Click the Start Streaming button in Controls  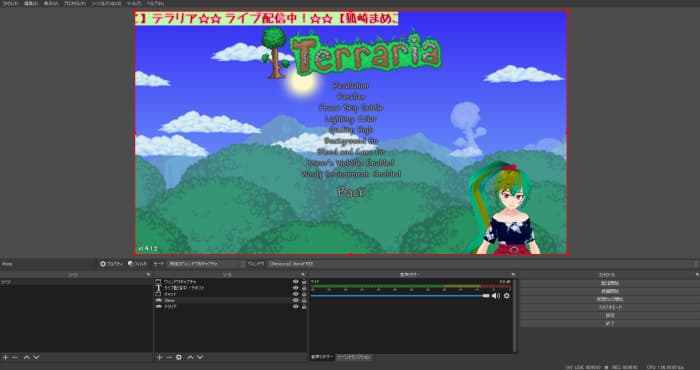(609, 283)
